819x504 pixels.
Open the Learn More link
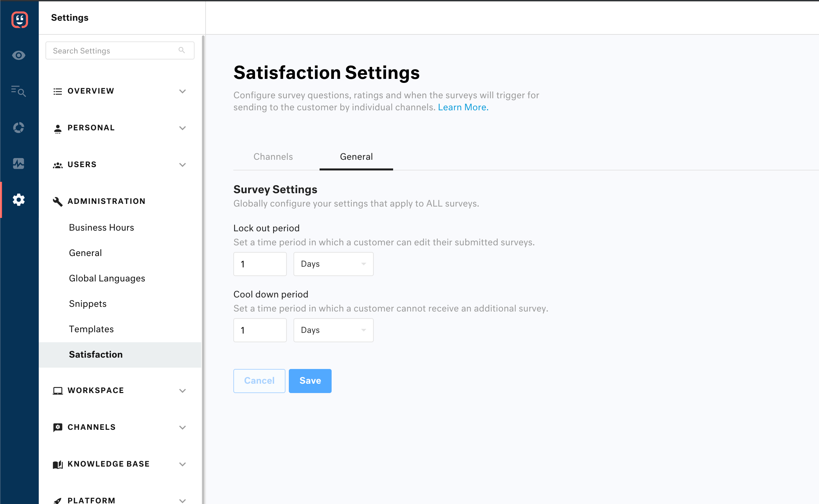[x=463, y=107]
